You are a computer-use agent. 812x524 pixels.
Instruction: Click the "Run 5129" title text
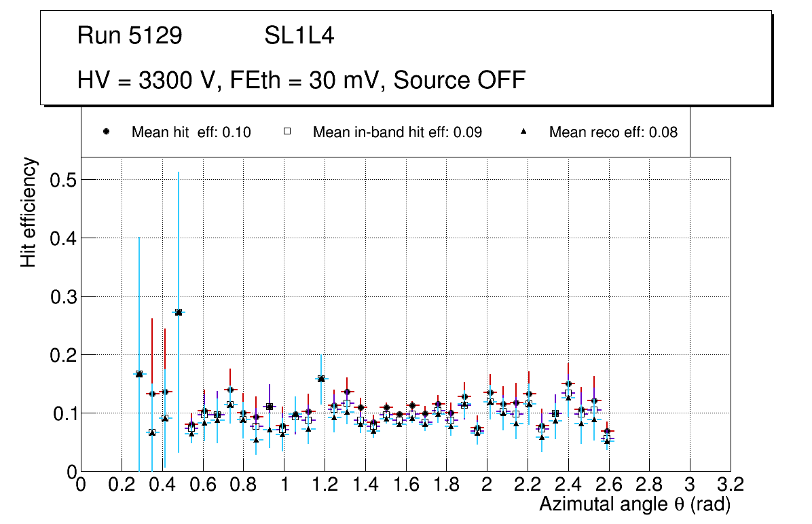tap(130, 36)
